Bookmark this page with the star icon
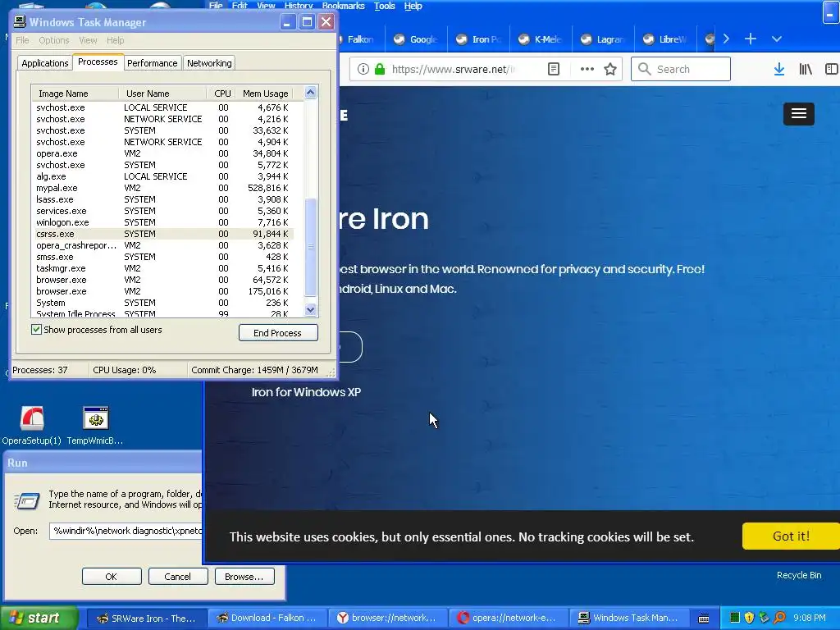840x630 pixels. point(610,69)
